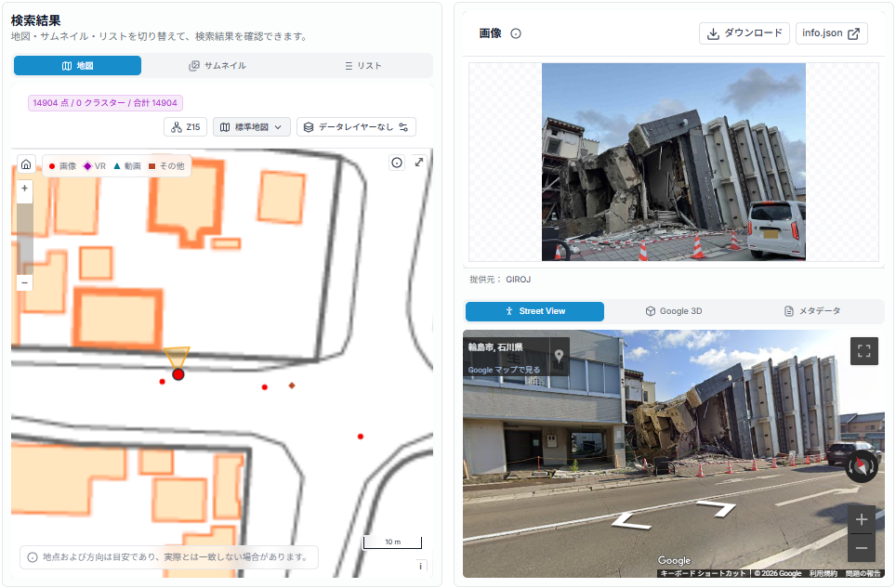Toggle Street View fullscreen
The width and height of the screenshot is (896, 588).
pos(864,350)
